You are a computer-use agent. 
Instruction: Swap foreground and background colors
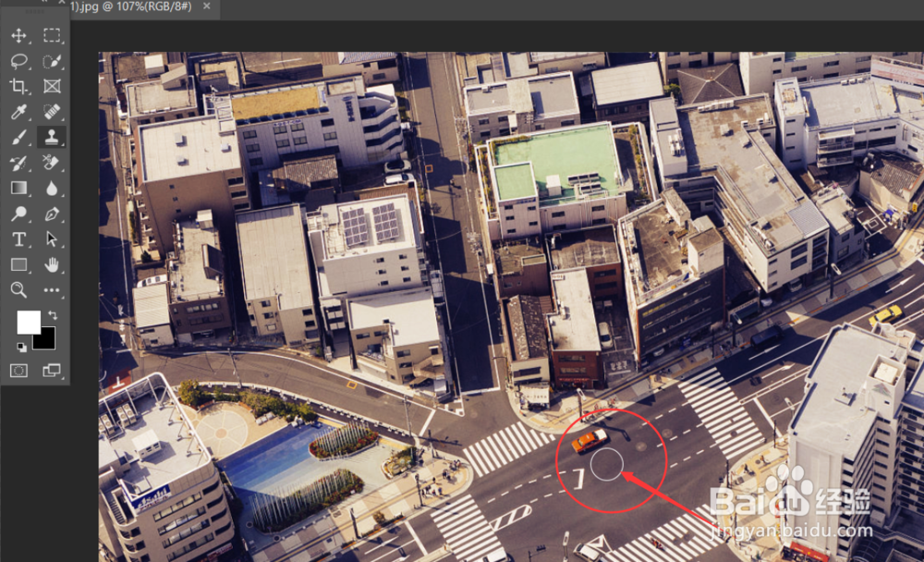coord(53,315)
